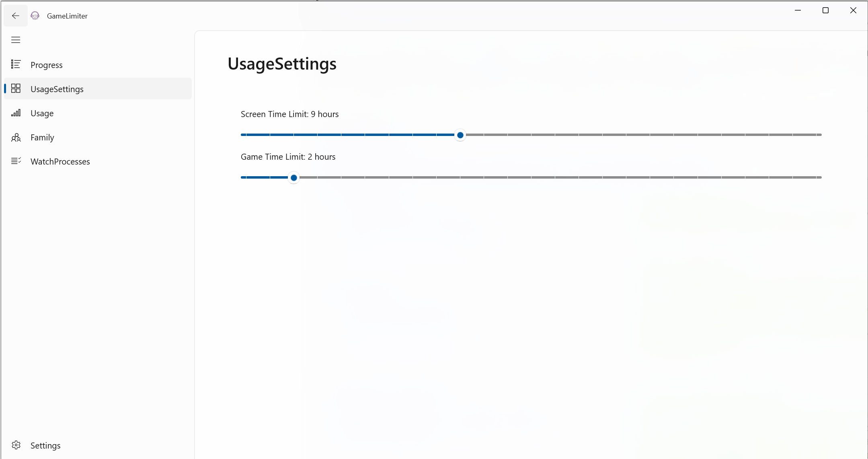868x459 pixels.
Task: Click the Screen Time Limit slider thumb
Action: coord(460,135)
